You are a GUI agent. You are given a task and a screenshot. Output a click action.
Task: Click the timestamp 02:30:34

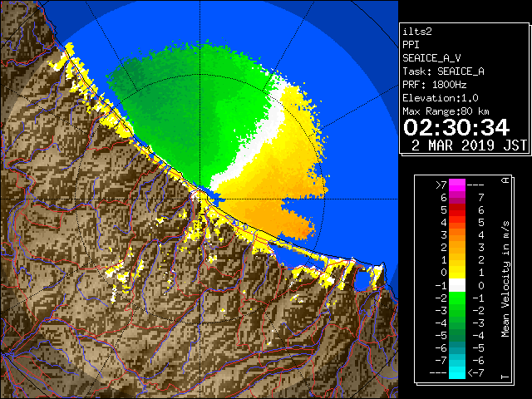[456, 127]
